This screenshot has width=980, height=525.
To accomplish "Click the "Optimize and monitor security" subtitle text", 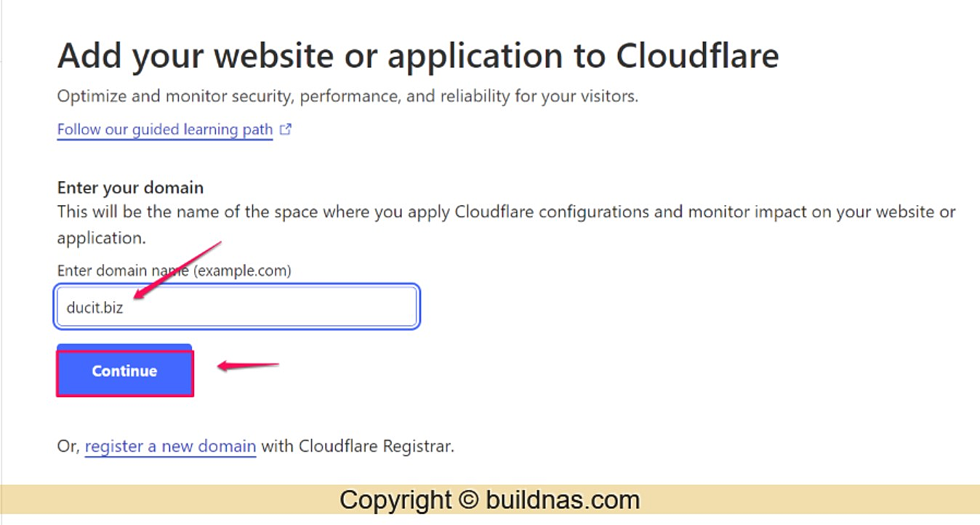I will pyautogui.click(x=348, y=96).
